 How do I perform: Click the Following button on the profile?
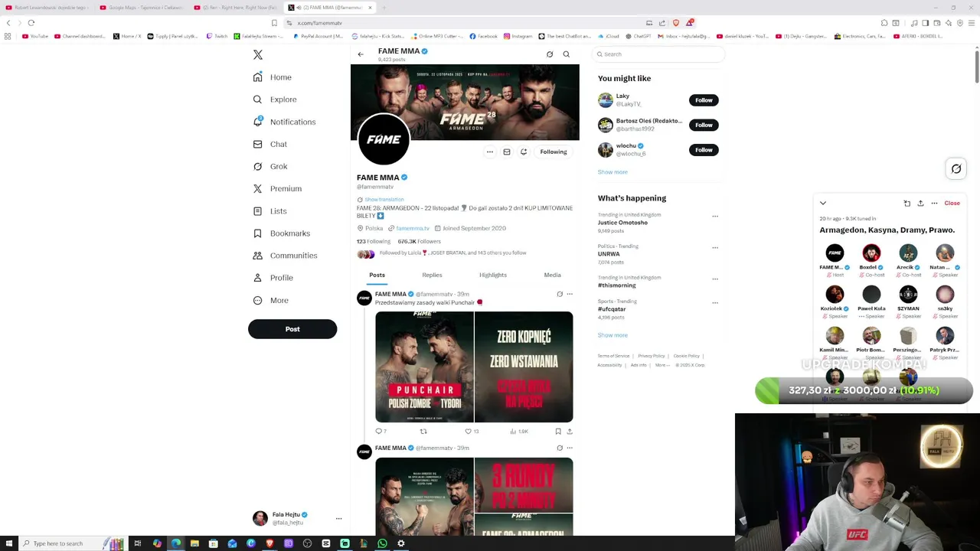pos(554,152)
